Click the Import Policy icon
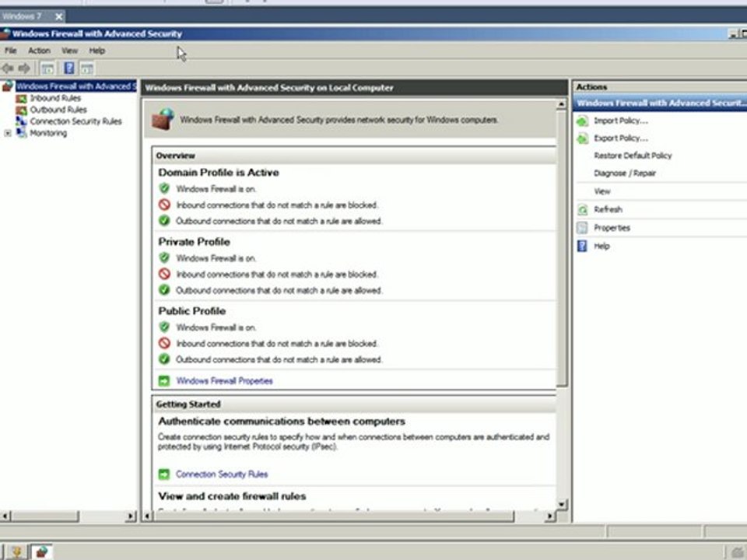This screenshot has height=560, width=747. (582, 121)
